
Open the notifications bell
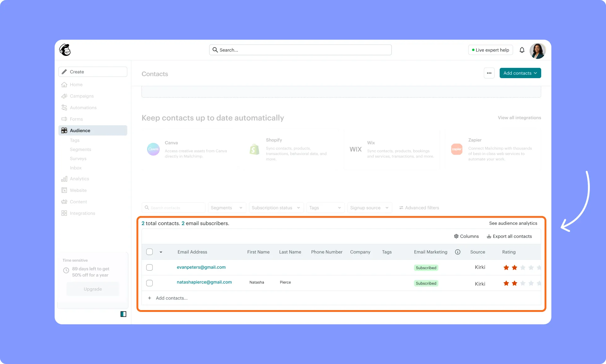point(522,50)
